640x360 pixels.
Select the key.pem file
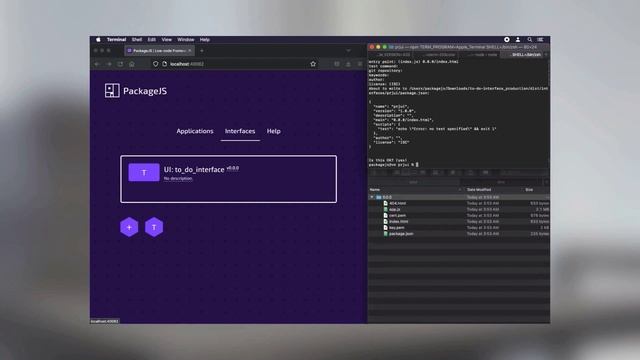coord(396,227)
